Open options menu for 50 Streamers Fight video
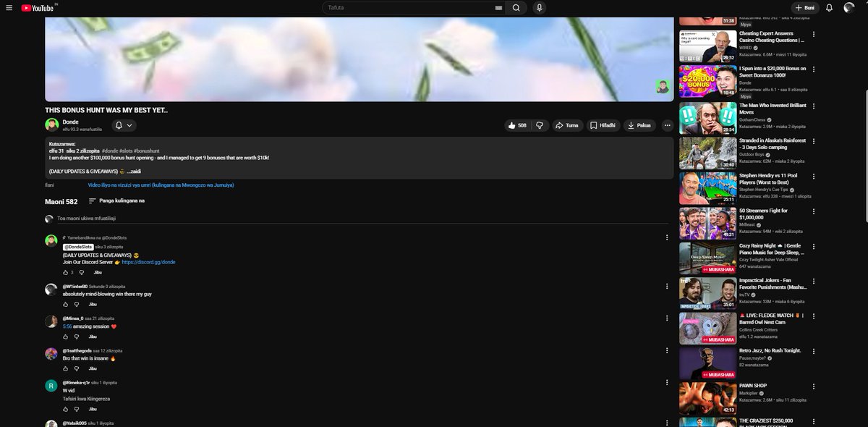Screen dimensions: 868x427 point(814,211)
